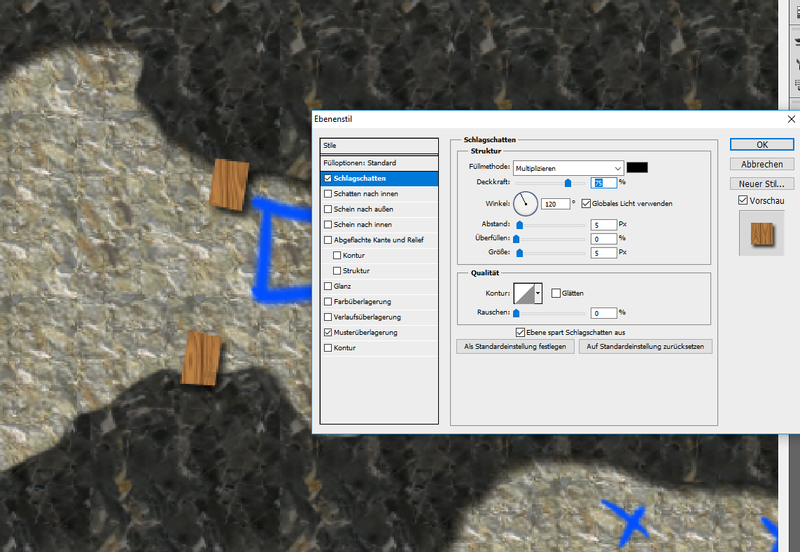Viewport: 800px width, 552px height.
Task: Open the Kontur picker dropdown arrow
Action: pos(539,293)
